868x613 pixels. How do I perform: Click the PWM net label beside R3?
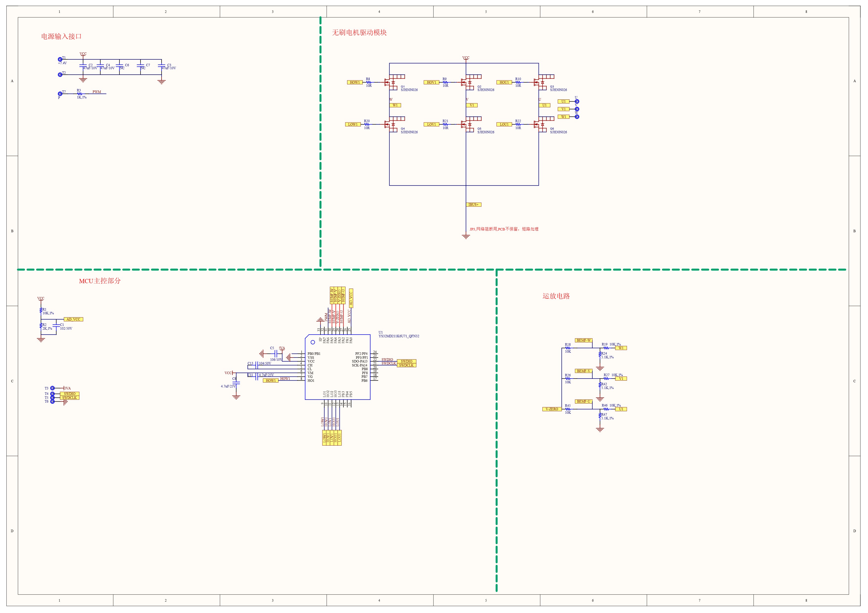[x=97, y=92]
